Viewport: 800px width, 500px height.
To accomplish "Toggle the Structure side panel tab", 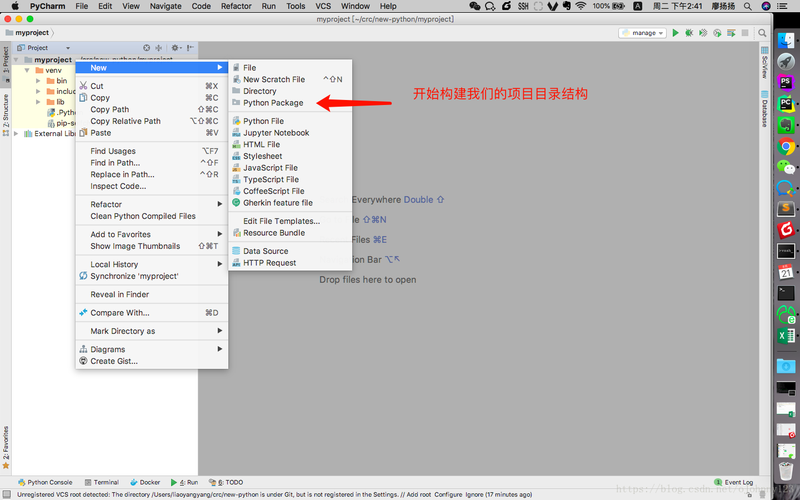I will tap(5, 115).
